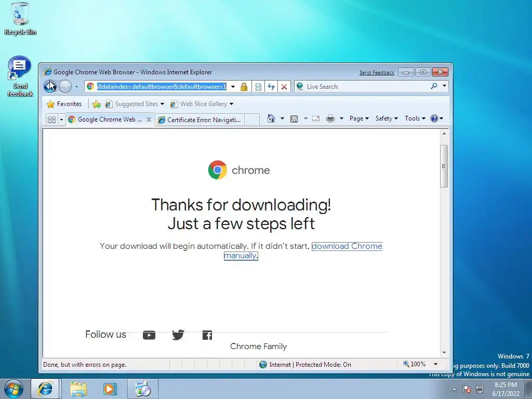Screen dimensions: 532x399
Task: Open the Windows Start menu
Action: tap(14, 389)
